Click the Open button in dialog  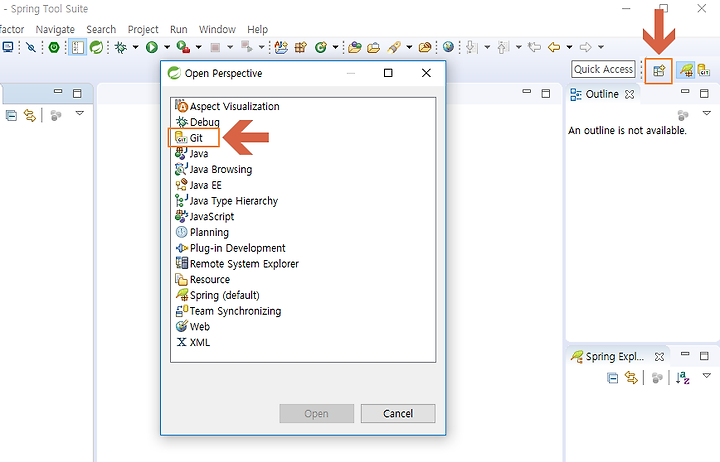[x=316, y=413]
